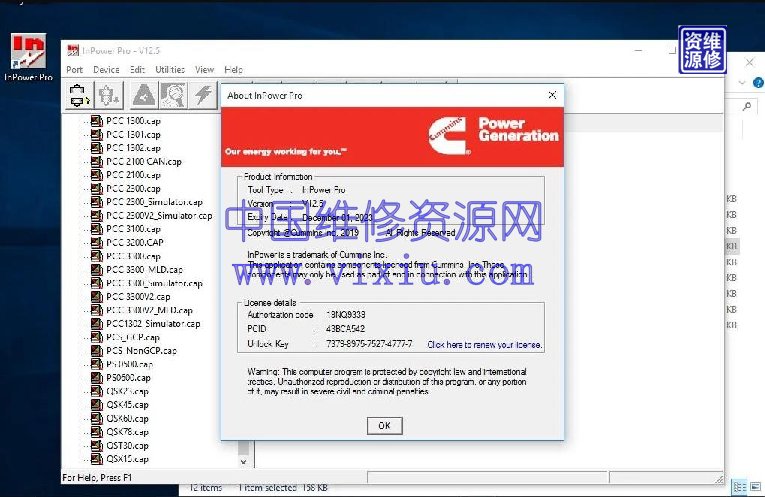Select QST30.cap in the tree

pyautogui.click(x=127, y=445)
